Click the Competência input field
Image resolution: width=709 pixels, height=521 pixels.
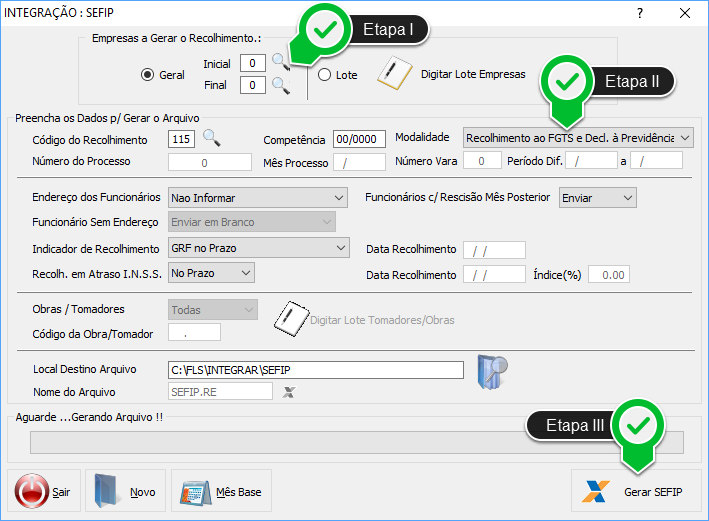(359, 139)
